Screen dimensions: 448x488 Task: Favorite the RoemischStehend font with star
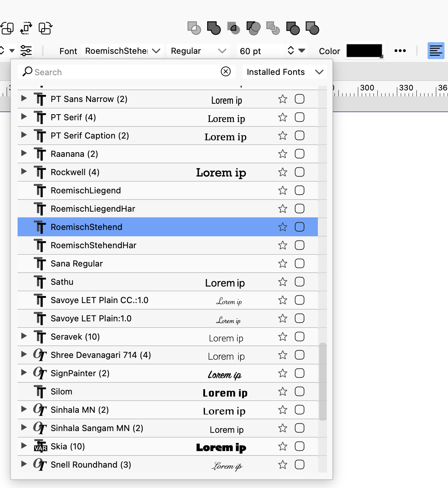[283, 227]
